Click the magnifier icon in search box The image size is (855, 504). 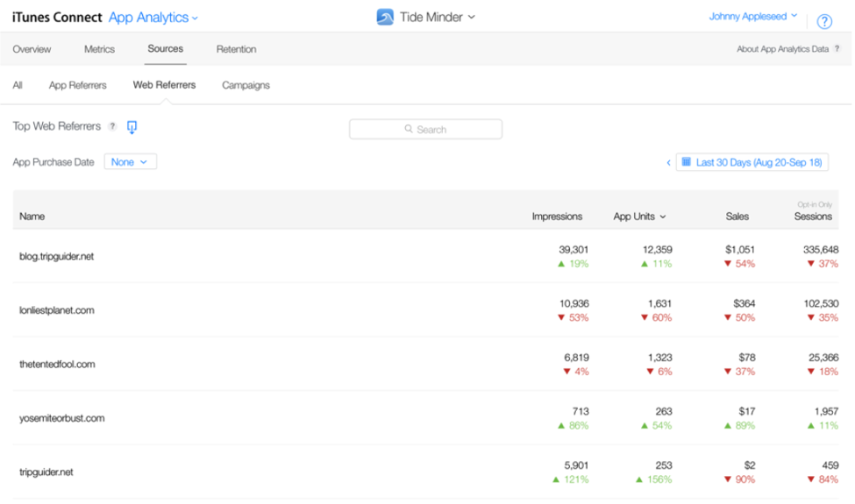tap(409, 129)
